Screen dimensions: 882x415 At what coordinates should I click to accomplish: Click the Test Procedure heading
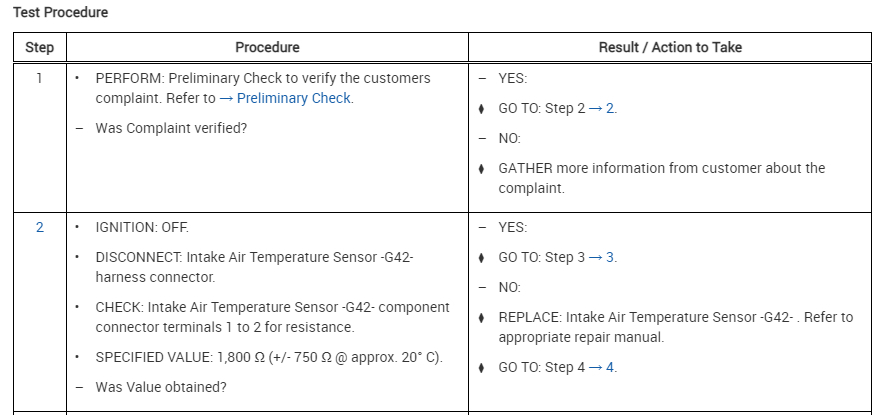pos(61,13)
